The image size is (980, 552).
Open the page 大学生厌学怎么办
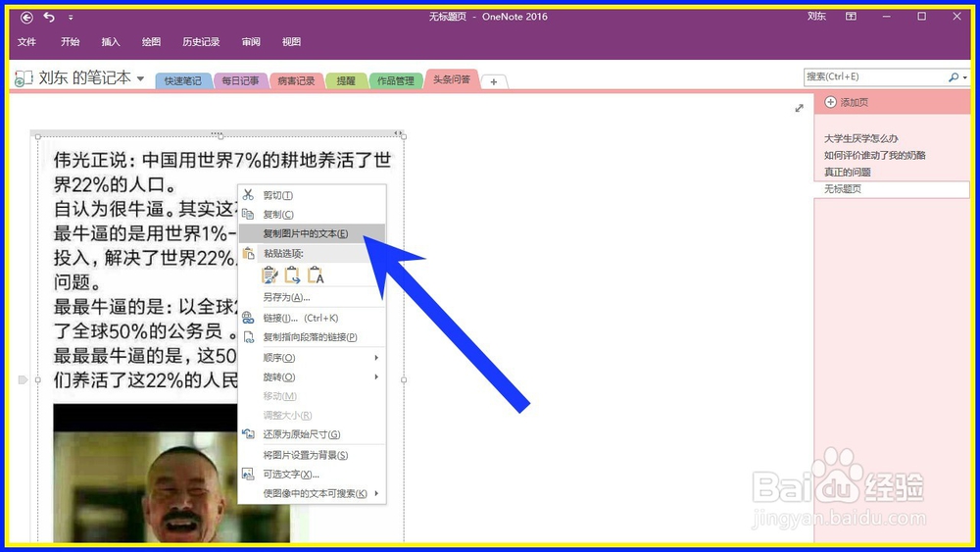(860, 138)
